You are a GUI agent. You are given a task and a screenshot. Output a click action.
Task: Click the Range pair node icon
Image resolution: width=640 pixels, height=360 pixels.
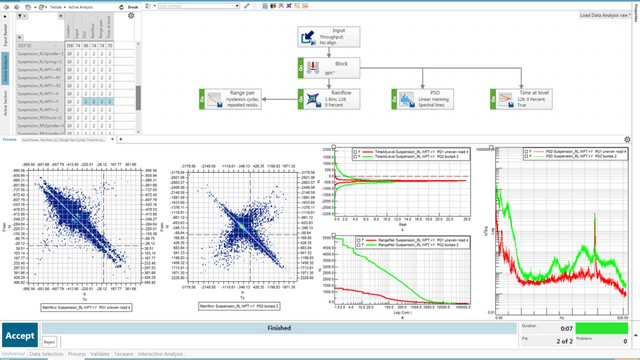point(215,100)
